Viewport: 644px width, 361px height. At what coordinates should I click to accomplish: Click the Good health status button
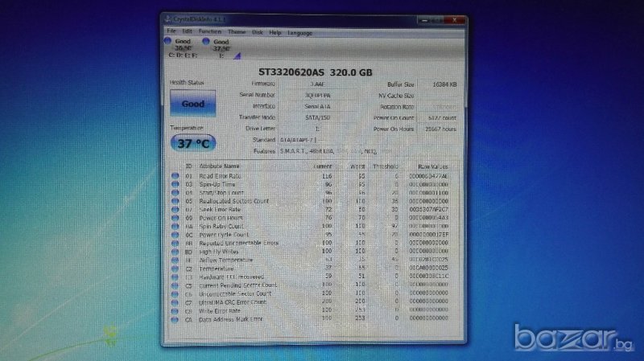(192, 104)
